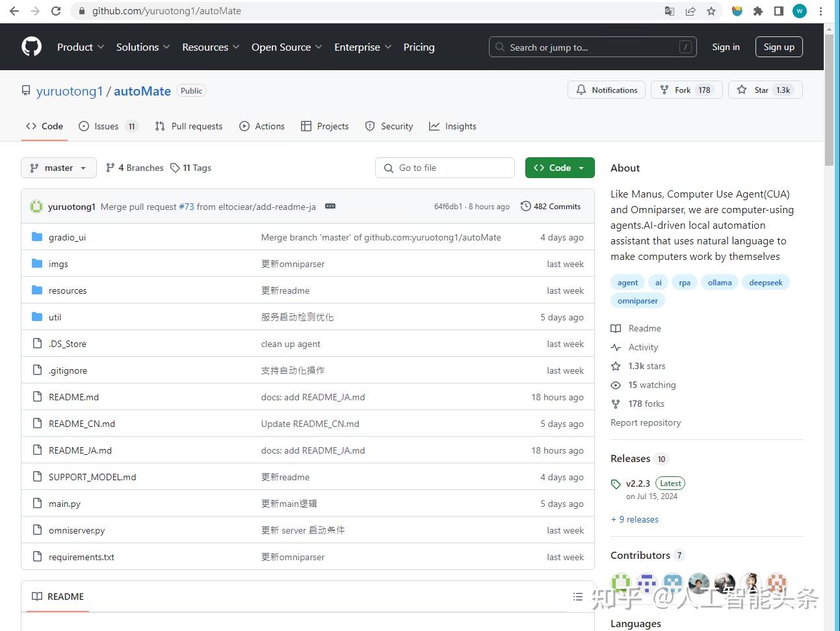
Task: Select the deepseek topic tag
Action: [766, 282]
